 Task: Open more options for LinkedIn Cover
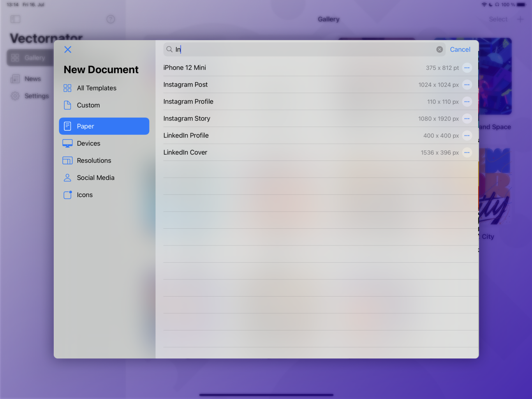pyautogui.click(x=467, y=152)
